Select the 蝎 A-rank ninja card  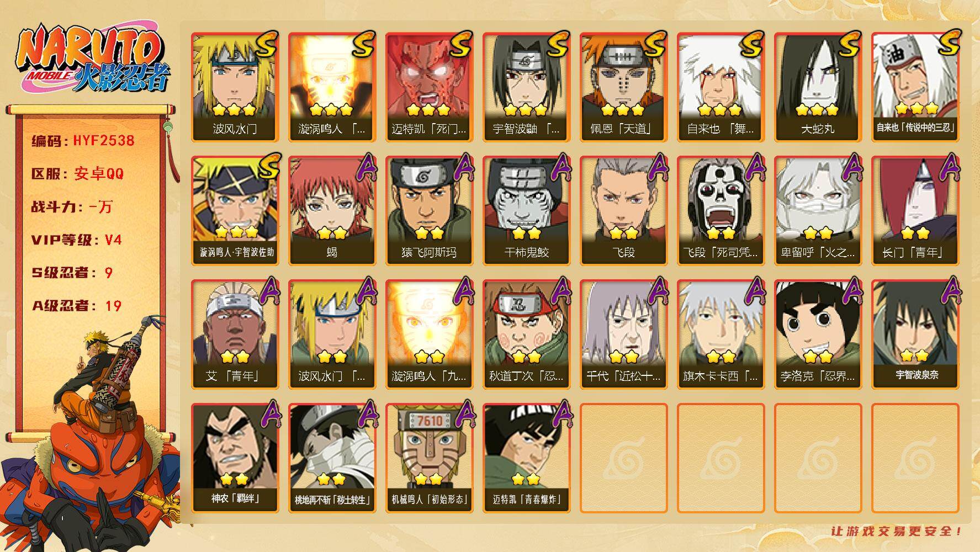332,211
